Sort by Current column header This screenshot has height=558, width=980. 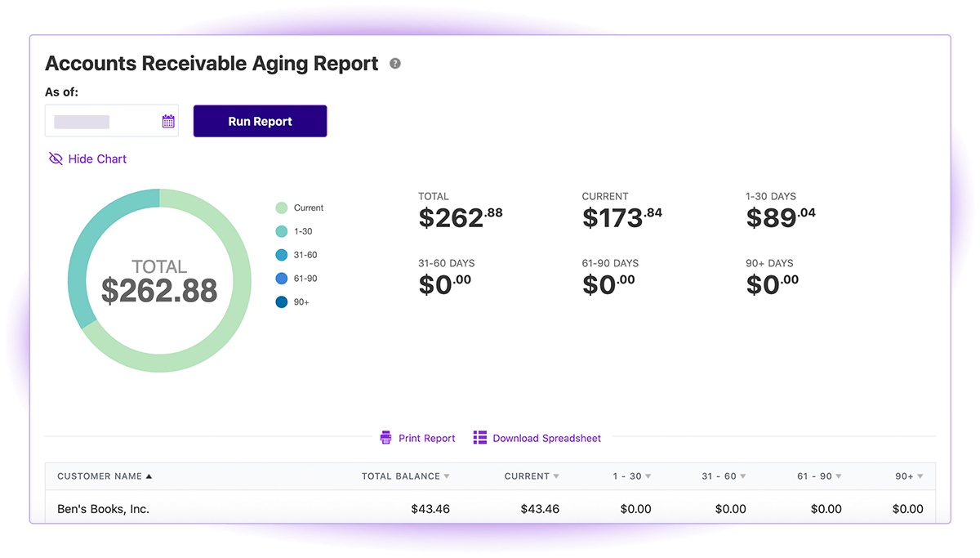[x=532, y=476]
